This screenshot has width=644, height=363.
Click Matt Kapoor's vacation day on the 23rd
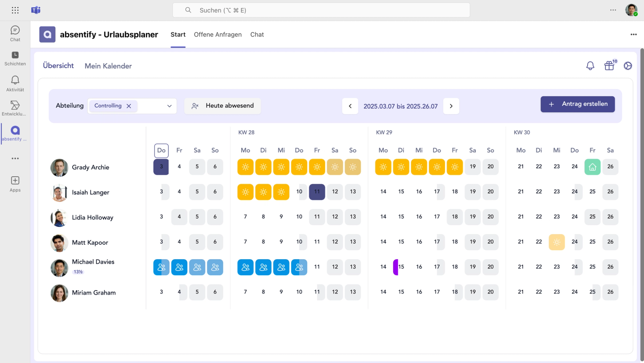pyautogui.click(x=556, y=242)
